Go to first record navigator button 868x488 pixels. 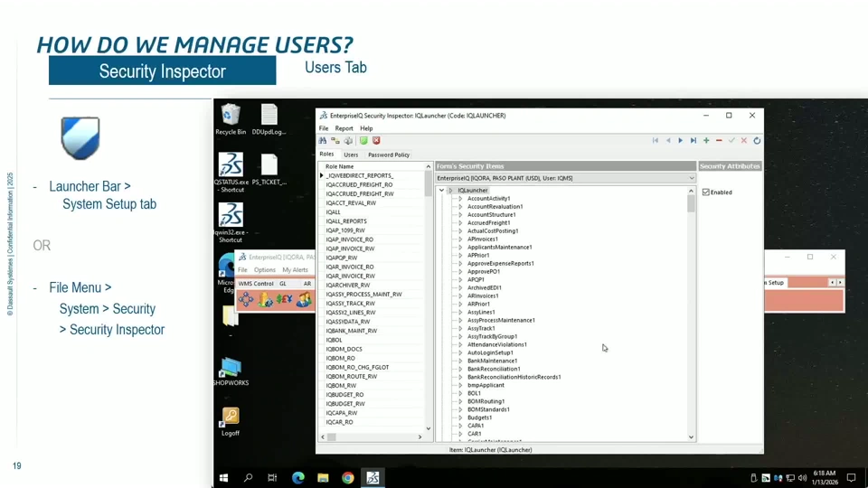(x=656, y=141)
